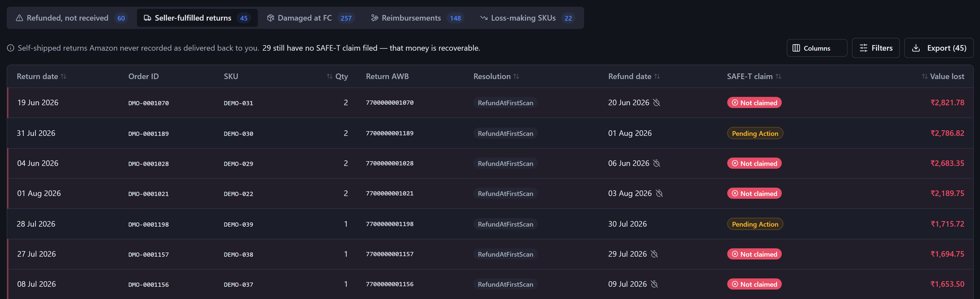
Task: Click order ID DMO-0001021
Action: (148, 194)
